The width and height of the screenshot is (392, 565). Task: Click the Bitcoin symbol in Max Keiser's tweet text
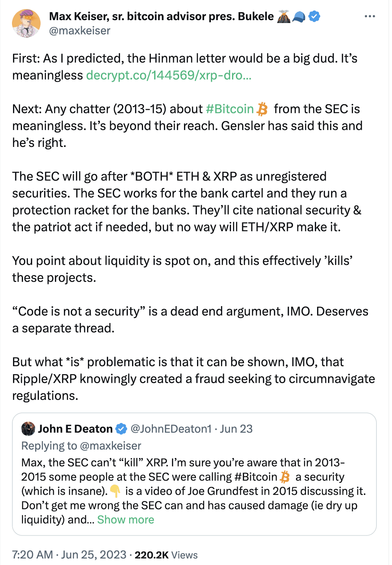[262, 109]
